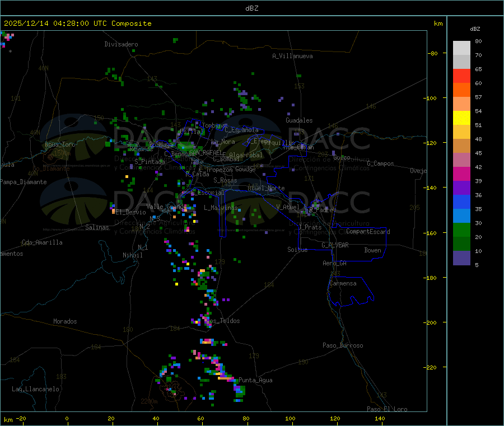Select the white 80 dBZ legend swatch
Image resolution: width=504 pixels, height=426 pixels.
click(461, 48)
